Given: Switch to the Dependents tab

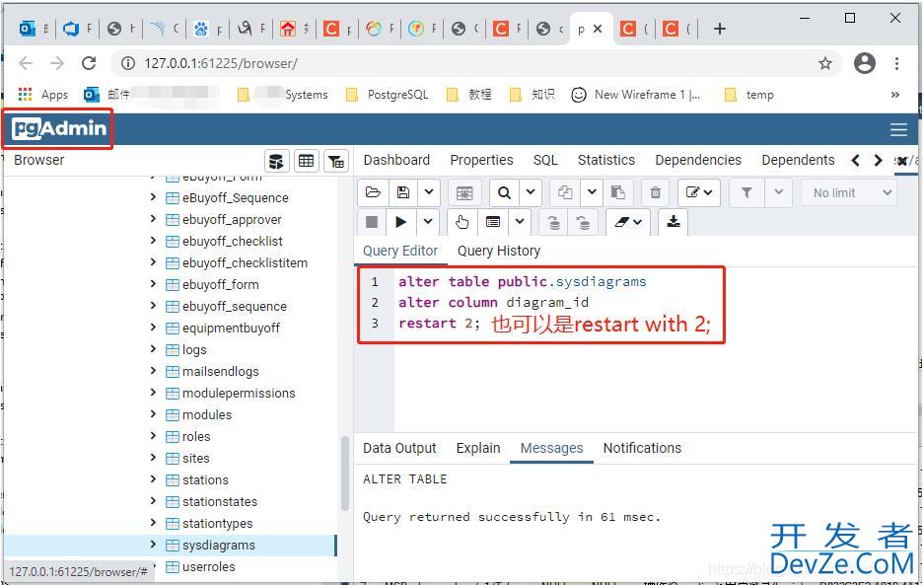Looking at the screenshot, I should tap(798, 160).
